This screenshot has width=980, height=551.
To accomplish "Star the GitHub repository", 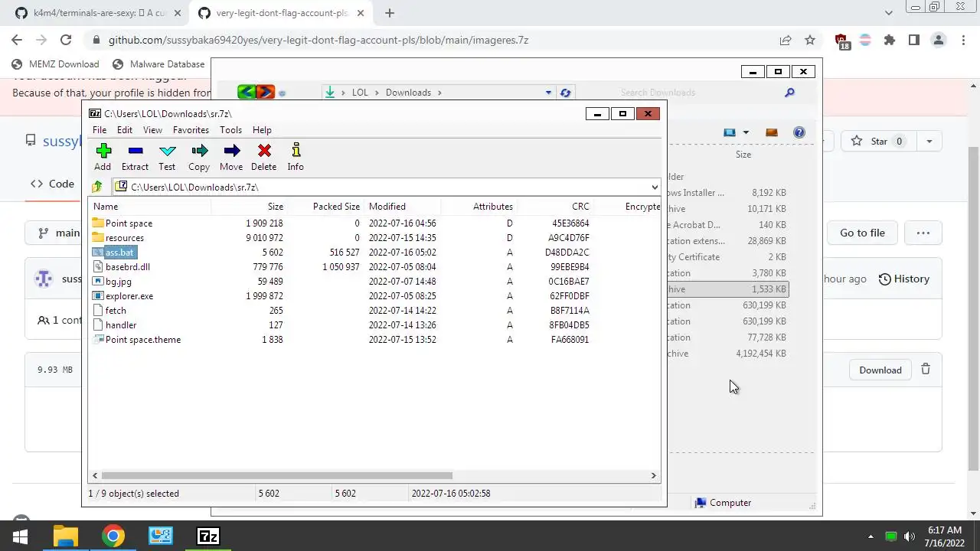I will click(879, 141).
